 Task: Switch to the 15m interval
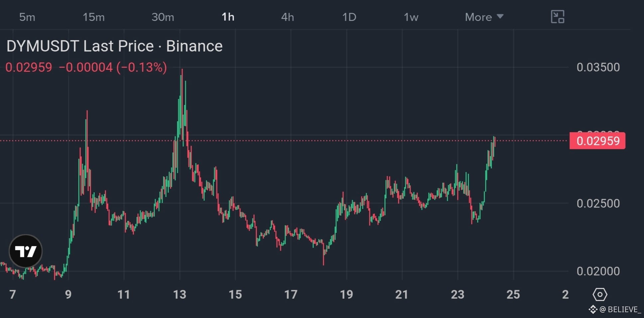tap(93, 17)
